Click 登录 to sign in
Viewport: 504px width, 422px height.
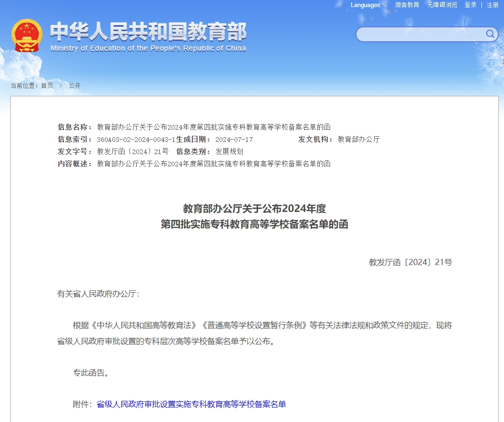[x=470, y=5]
